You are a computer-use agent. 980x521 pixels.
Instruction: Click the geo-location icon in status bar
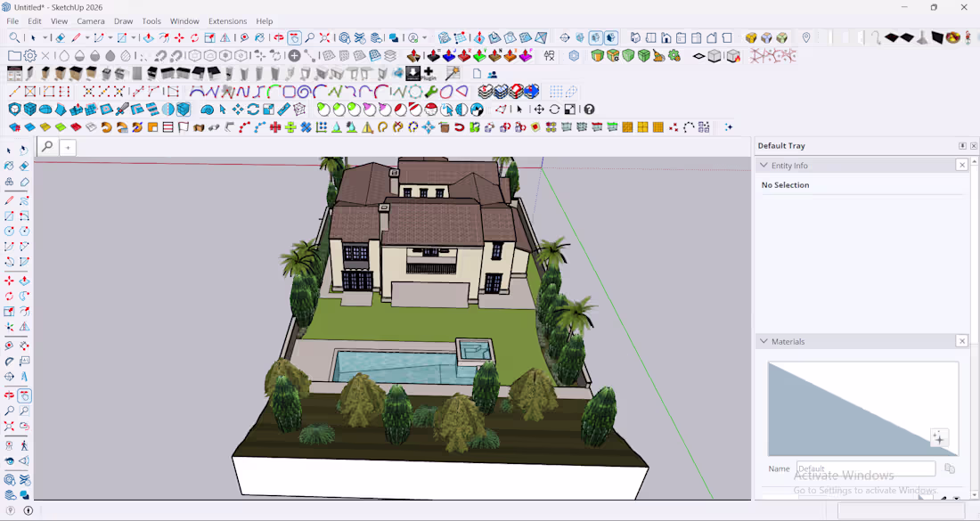(10, 510)
